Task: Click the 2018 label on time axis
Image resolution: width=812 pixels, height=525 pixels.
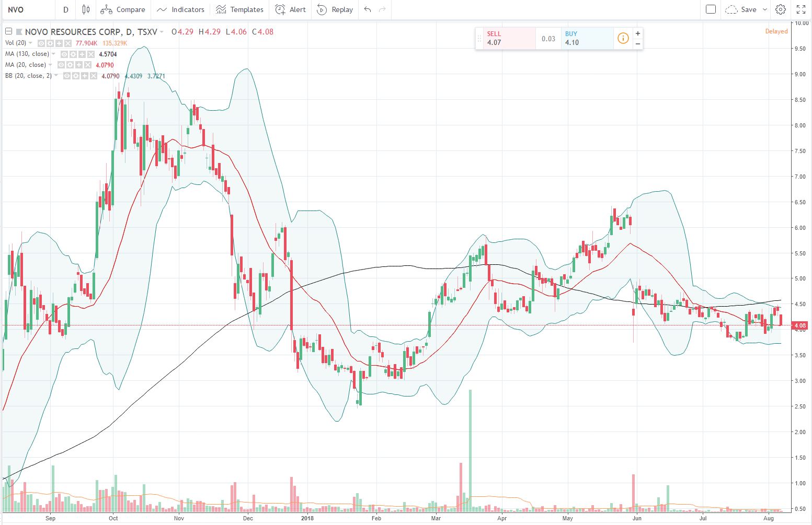Action: (x=307, y=518)
